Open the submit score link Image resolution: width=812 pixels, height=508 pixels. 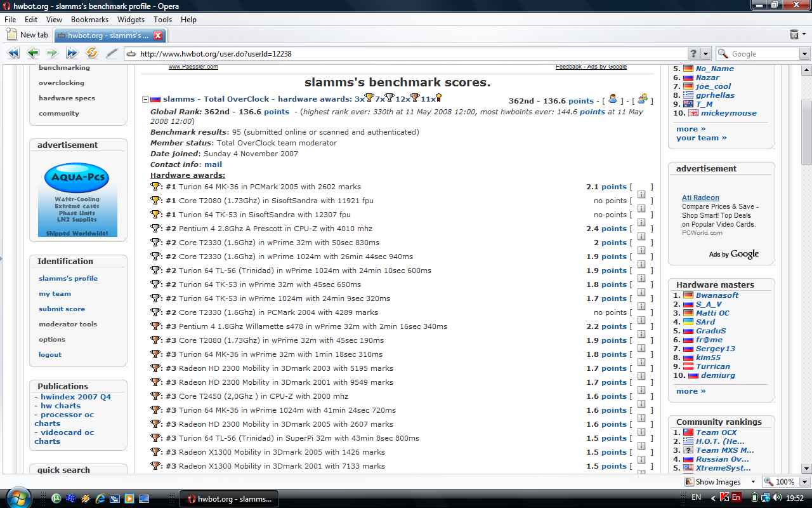tap(62, 309)
